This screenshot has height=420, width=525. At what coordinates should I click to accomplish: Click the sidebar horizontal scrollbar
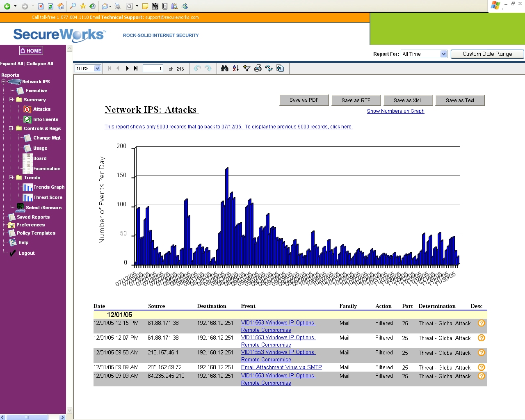[x=33, y=417]
